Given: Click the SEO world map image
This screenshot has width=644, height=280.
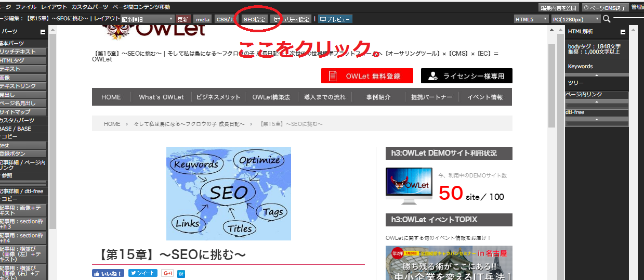Looking at the screenshot, I should click(229, 194).
